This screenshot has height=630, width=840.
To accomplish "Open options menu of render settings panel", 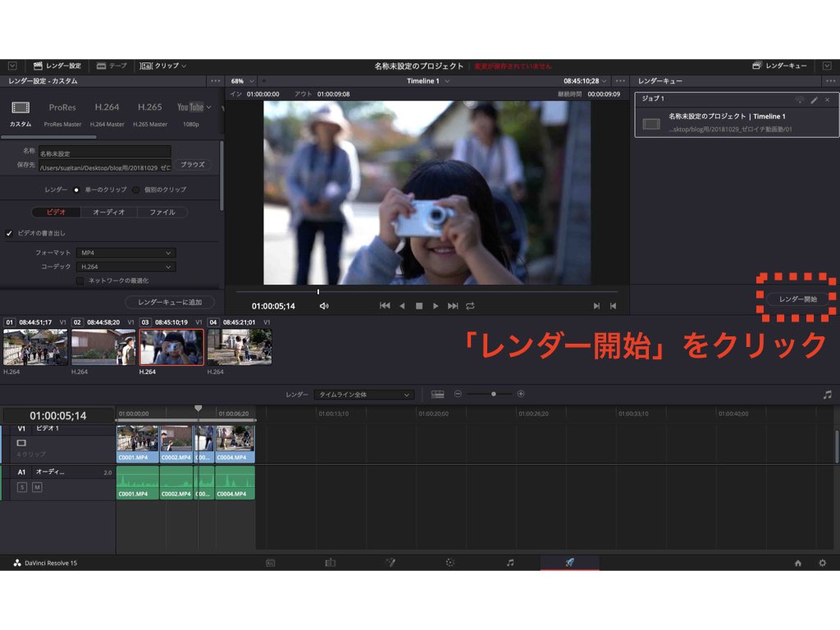I will 216,81.
